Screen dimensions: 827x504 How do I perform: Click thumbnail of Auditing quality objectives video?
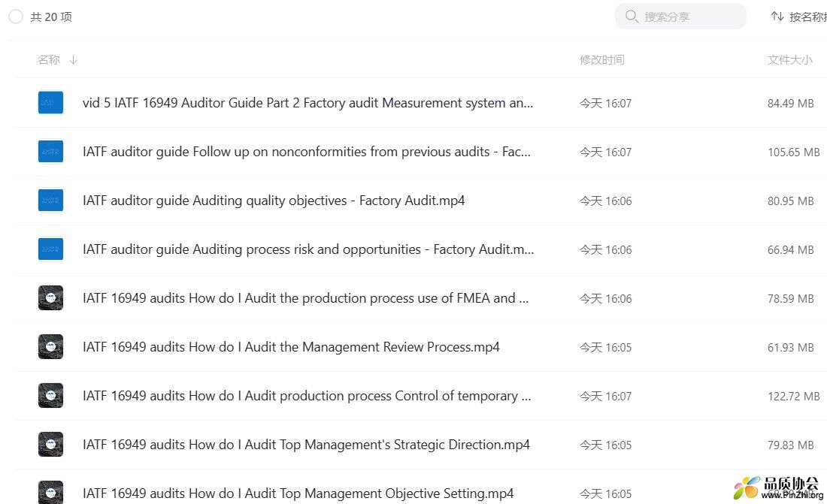(x=50, y=201)
